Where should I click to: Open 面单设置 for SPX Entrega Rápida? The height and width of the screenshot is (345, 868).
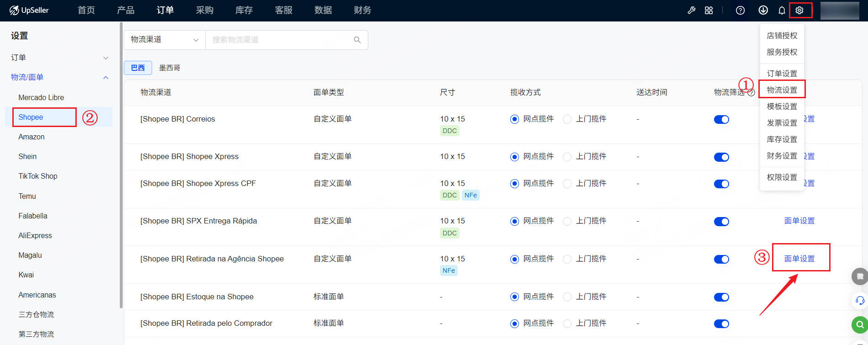[x=799, y=221]
